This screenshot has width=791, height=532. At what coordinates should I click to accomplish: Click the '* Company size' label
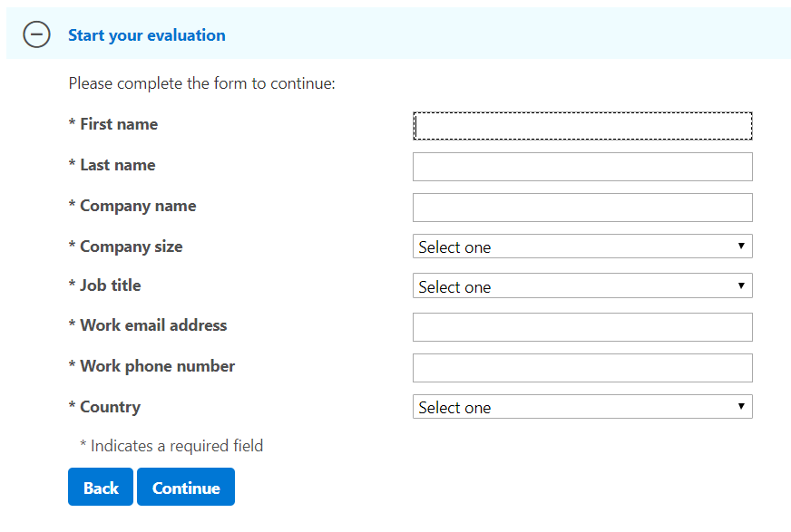[x=126, y=247]
